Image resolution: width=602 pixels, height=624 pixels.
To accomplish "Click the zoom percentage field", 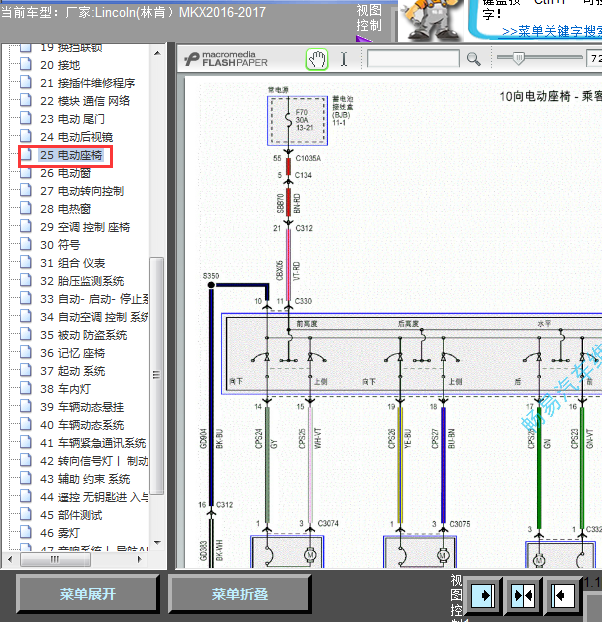I will 594,58.
